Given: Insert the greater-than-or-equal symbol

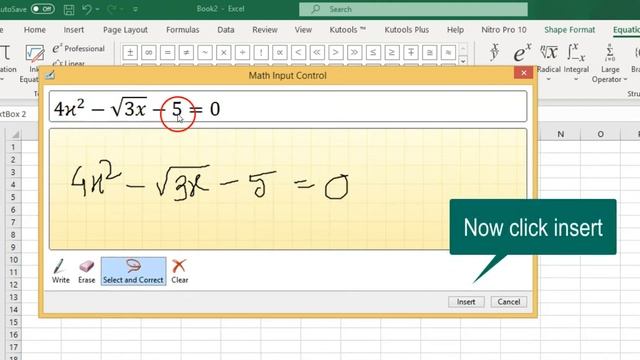Looking at the screenshot, I should 392,52.
